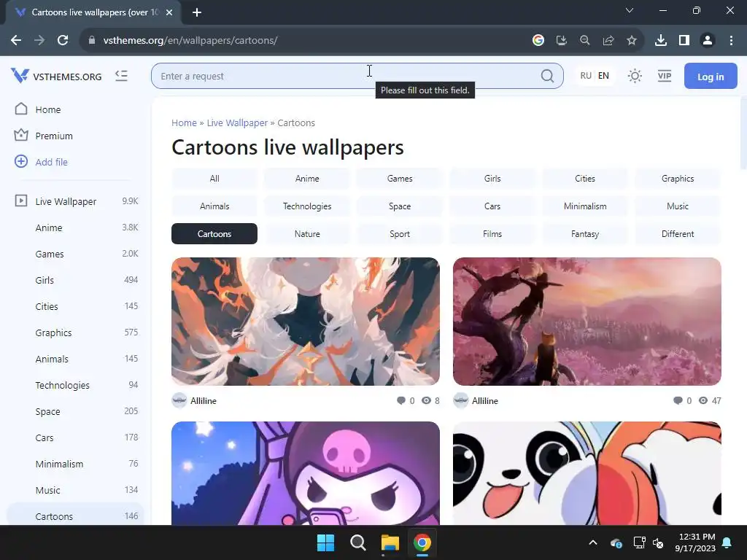The image size is (747, 560).
Task: Open the side panel icon
Action: (x=684, y=40)
